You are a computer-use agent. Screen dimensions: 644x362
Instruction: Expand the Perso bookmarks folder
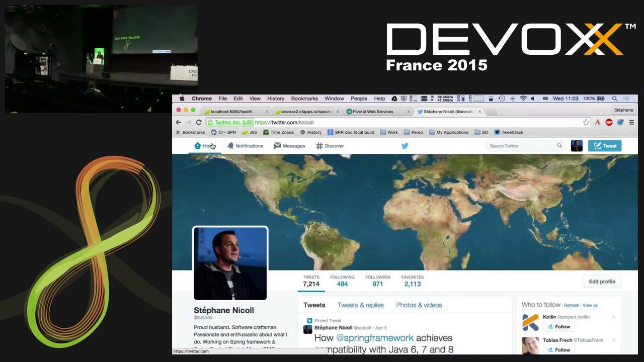click(x=414, y=132)
